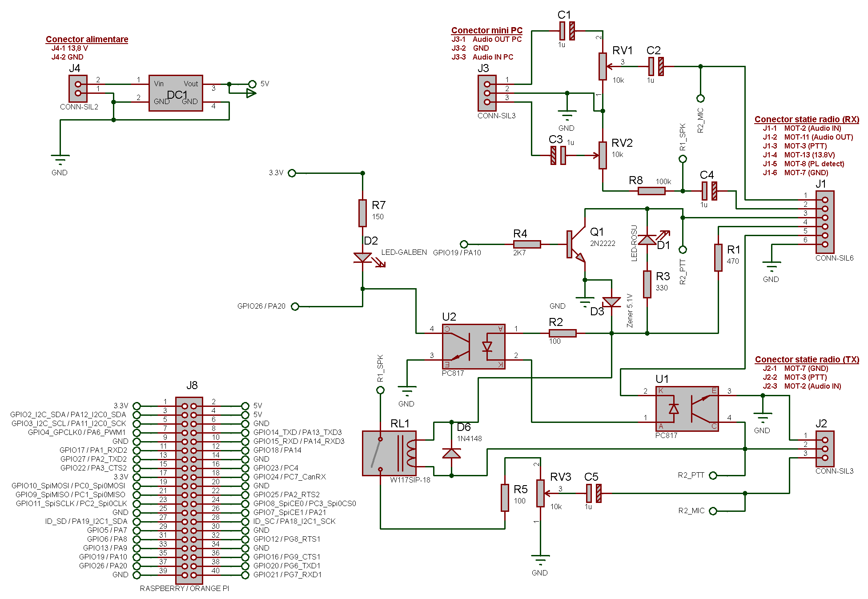Image resolution: width=868 pixels, height=599 pixels.
Task: Click "Conector statie radio (RX)" heading
Action: pos(806,119)
